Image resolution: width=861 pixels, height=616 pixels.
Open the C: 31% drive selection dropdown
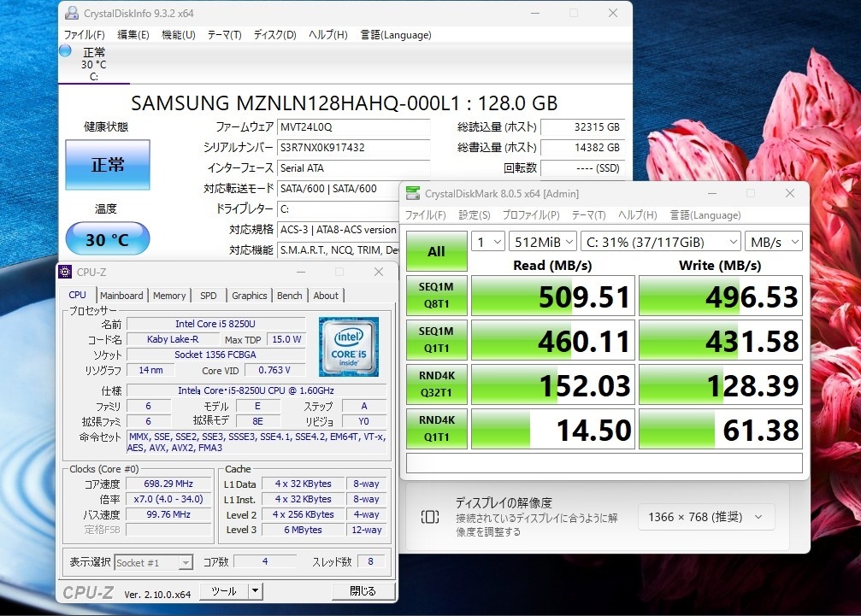[660, 241]
